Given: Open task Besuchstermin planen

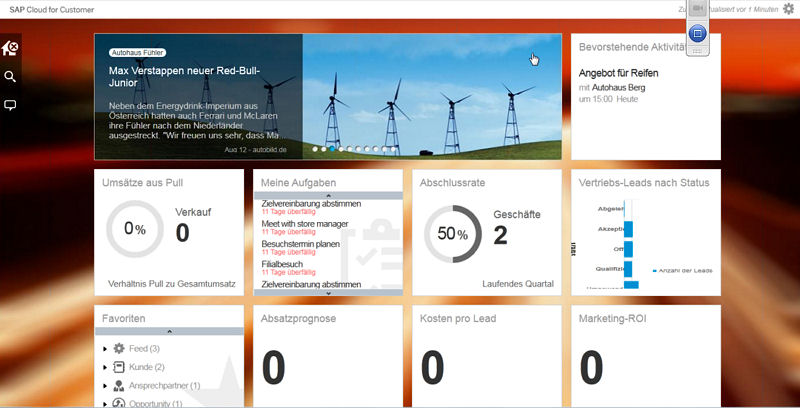Looking at the screenshot, I should pyautogui.click(x=301, y=244).
